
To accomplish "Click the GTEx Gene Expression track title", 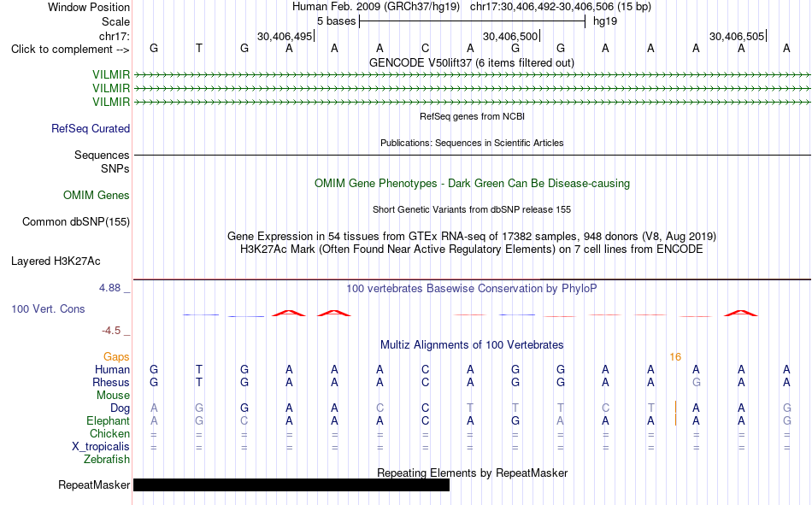I will 472,237.
